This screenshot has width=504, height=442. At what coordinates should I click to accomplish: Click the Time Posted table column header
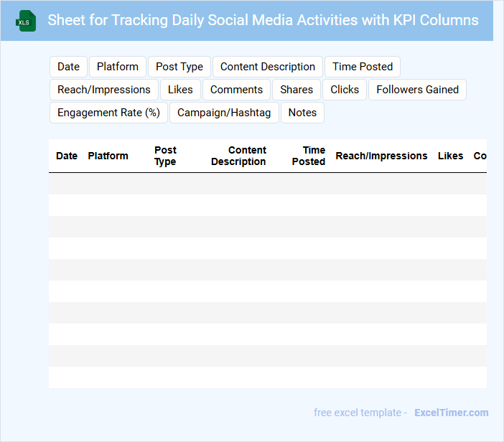coord(309,156)
